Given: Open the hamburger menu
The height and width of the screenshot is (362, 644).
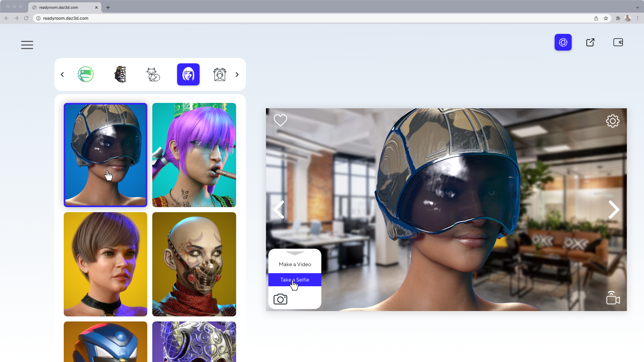Looking at the screenshot, I should point(27,45).
